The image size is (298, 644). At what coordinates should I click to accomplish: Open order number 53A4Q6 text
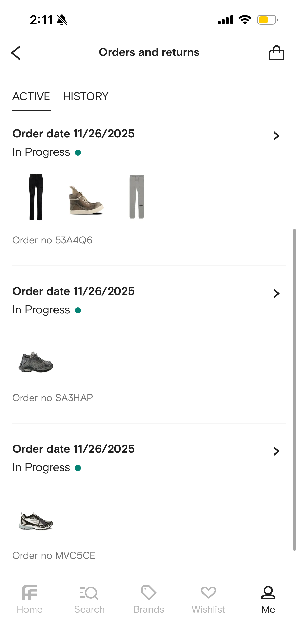(x=52, y=240)
